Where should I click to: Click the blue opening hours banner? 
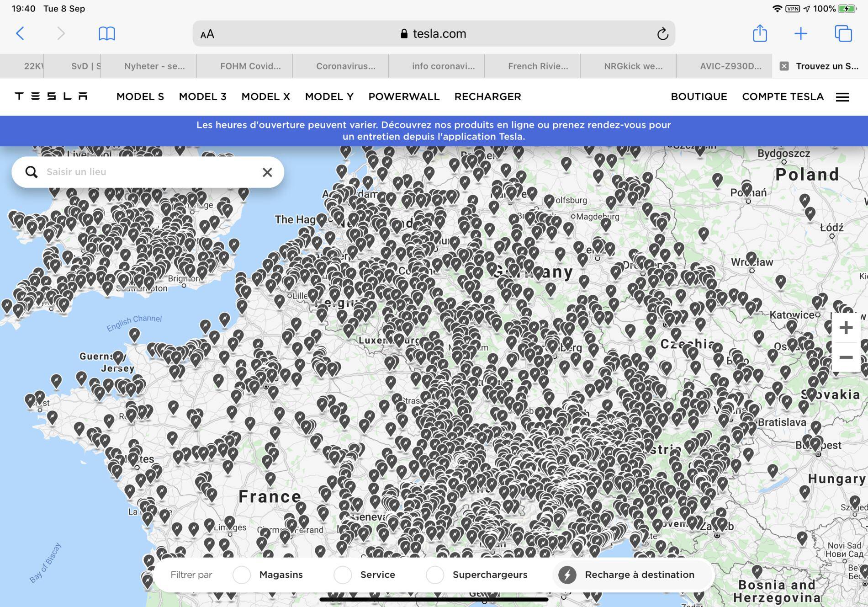pos(434,131)
